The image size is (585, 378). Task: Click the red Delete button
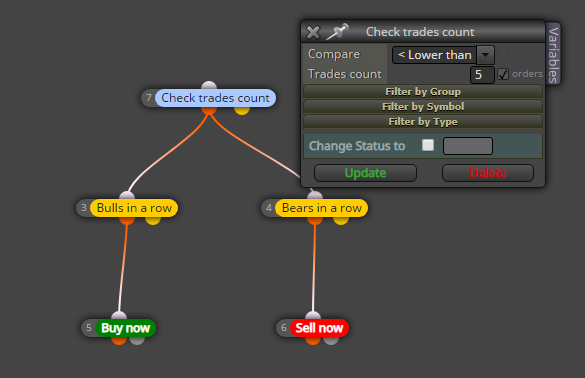(x=488, y=173)
